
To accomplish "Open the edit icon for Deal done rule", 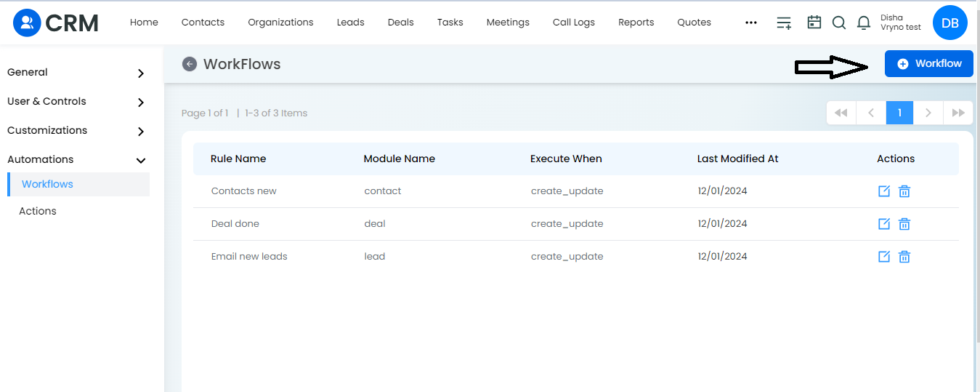I will click(x=884, y=224).
